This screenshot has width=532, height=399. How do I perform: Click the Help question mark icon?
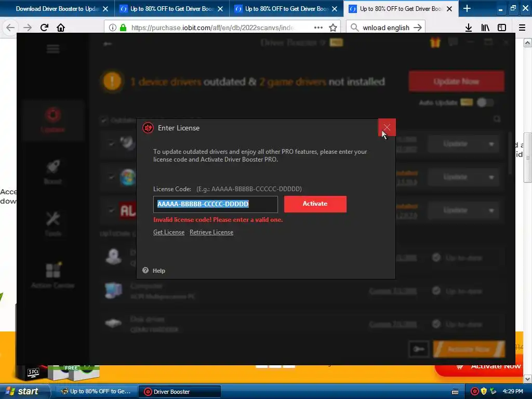click(145, 270)
